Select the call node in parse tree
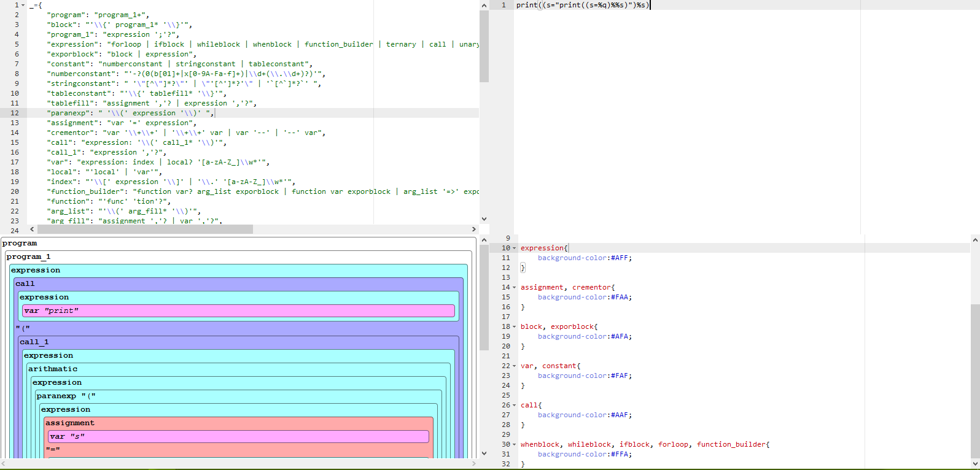The image size is (980, 470). [25, 283]
